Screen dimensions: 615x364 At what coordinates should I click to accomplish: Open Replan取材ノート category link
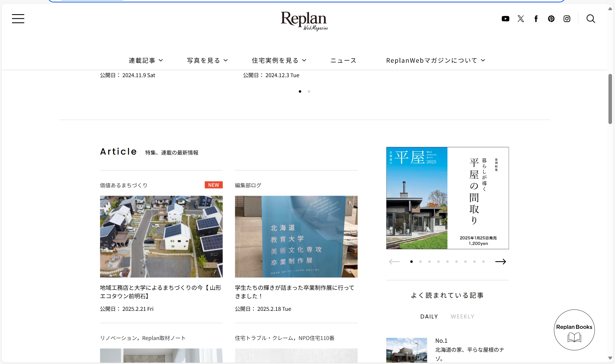[164, 338]
